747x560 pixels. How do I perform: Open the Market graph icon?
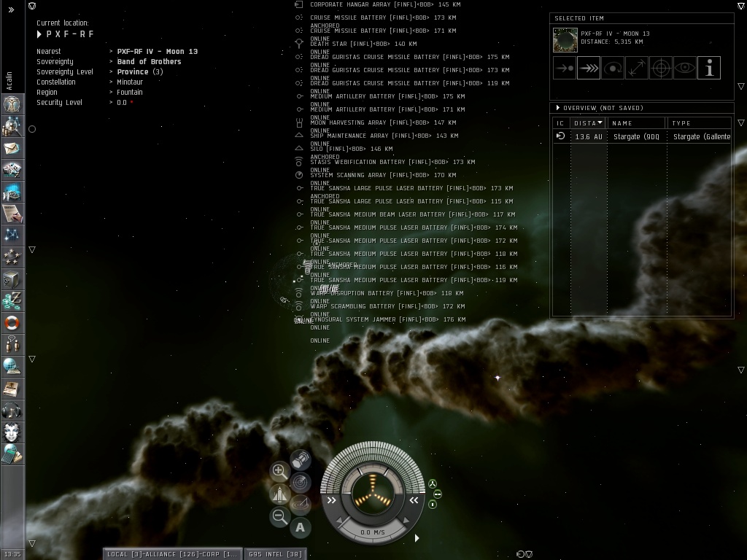(12, 192)
